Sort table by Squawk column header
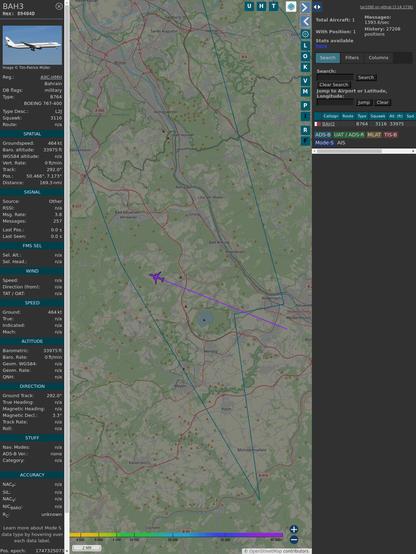 [377, 116]
